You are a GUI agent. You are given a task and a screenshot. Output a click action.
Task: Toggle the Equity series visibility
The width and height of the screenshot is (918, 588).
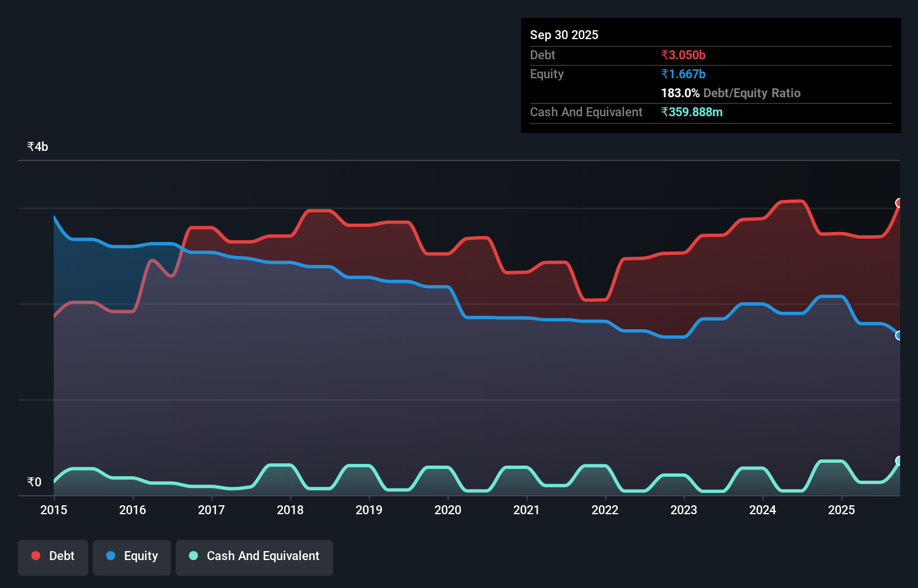coord(131,556)
